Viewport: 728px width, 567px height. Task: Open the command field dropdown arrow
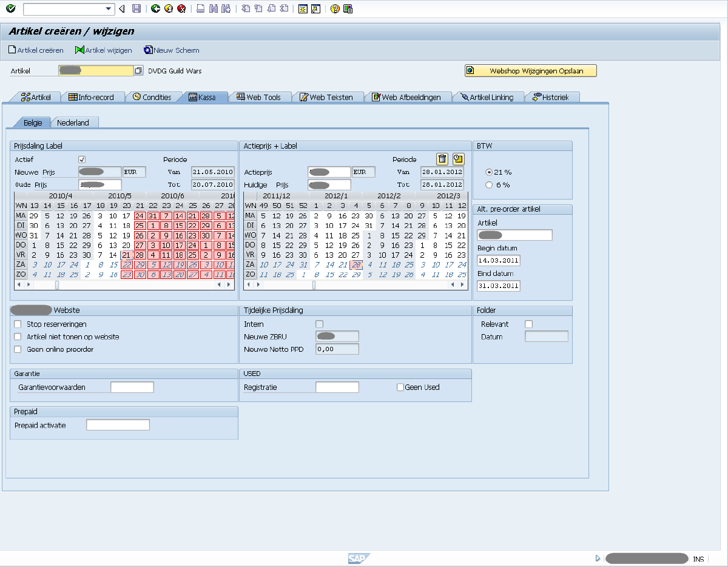coord(109,8)
